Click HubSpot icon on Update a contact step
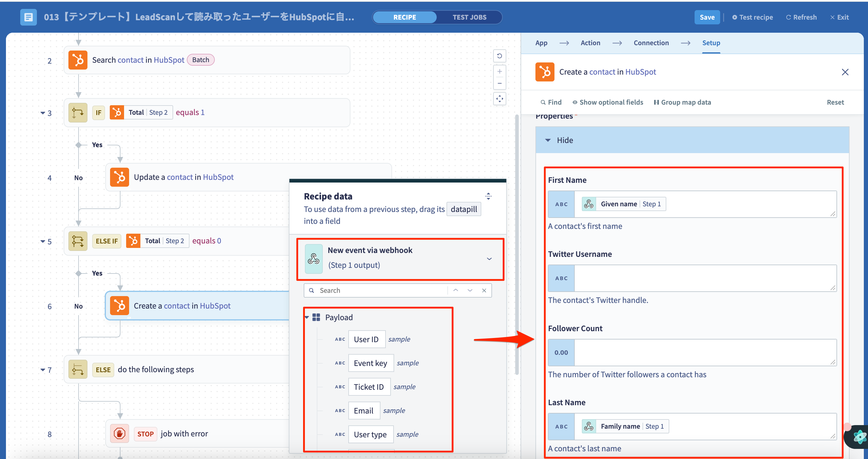868x459 pixels. click(x=120, y=177)
